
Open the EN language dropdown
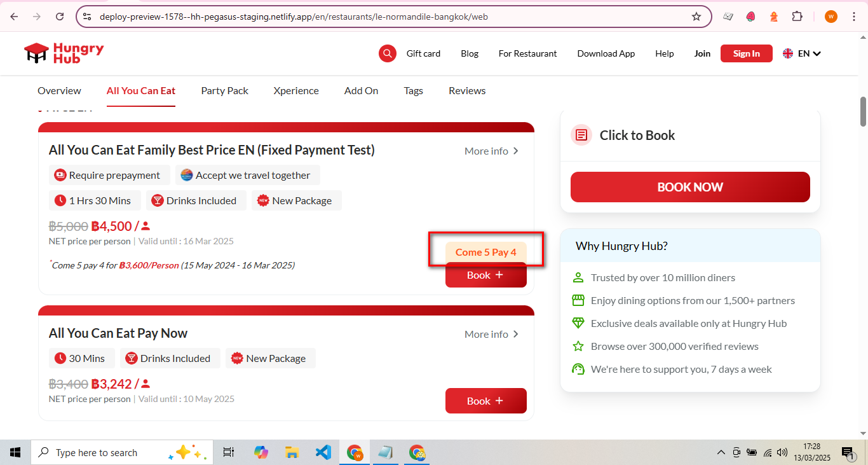(x=802, y=53)
